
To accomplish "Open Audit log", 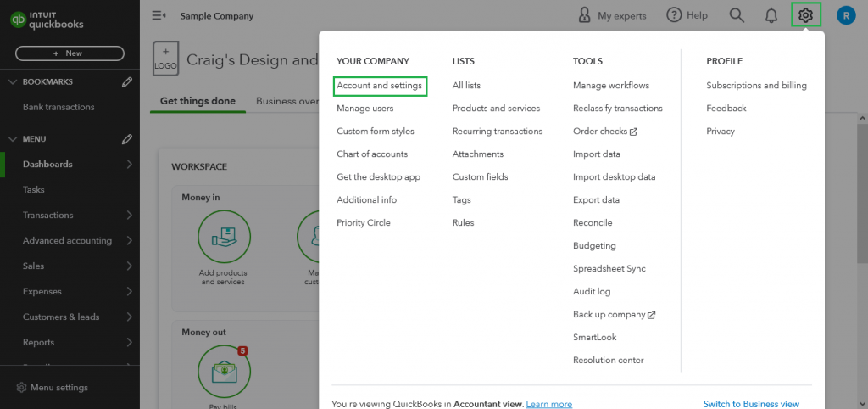I will pyautogui.click(x=592, y=292).
